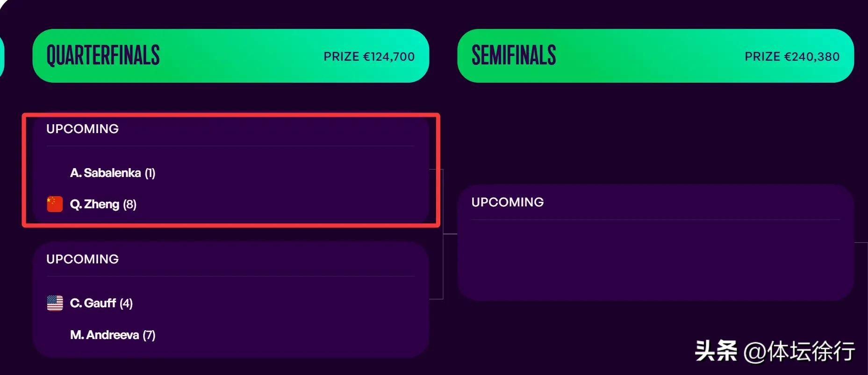Click seed number (7) after Andreeva

(149, 335)
